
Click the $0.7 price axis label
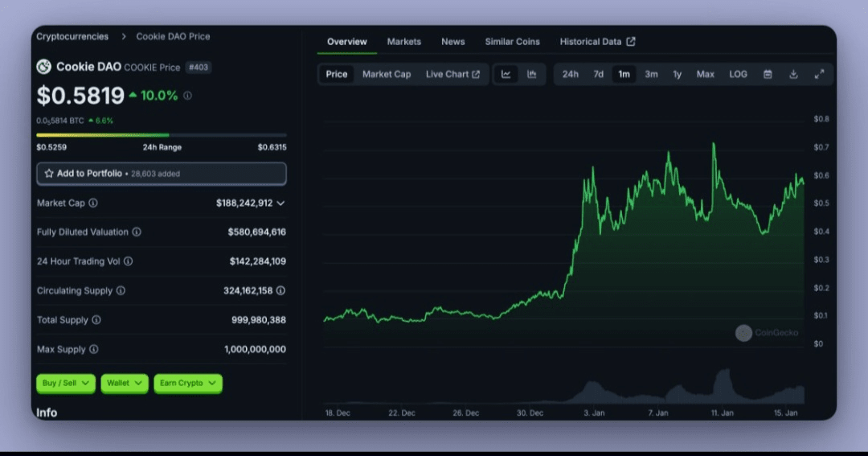821,147
